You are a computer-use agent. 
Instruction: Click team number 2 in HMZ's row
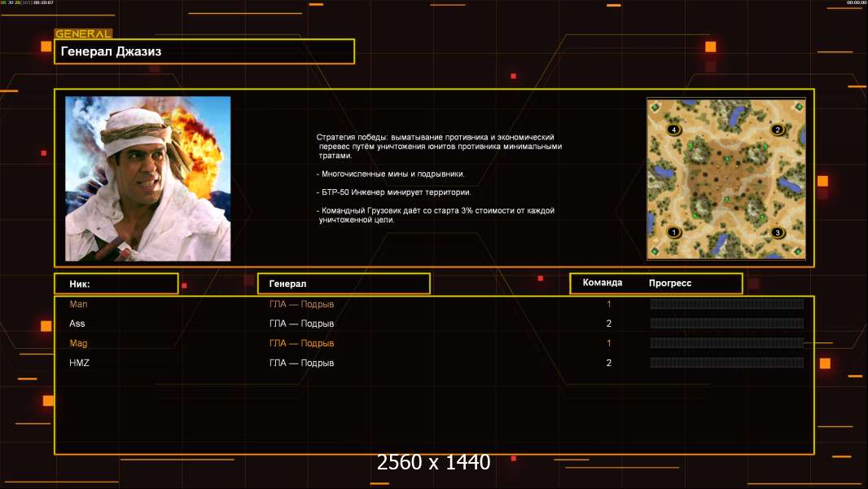click(609, 363)
